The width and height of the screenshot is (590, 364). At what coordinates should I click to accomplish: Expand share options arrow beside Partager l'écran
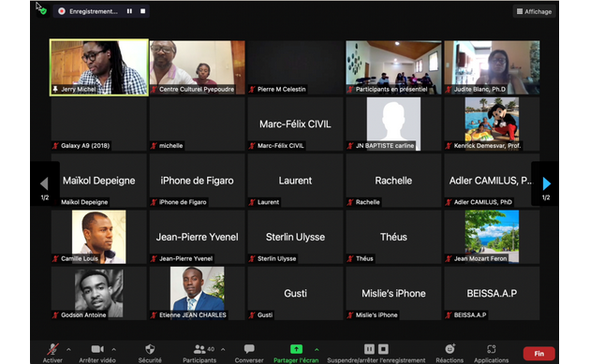(317, 349)
